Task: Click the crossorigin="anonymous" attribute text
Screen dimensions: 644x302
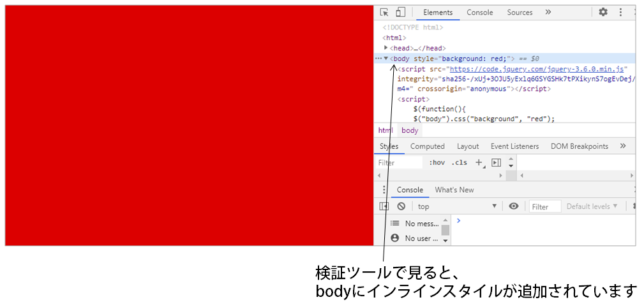Action: (x=465, y=89)
